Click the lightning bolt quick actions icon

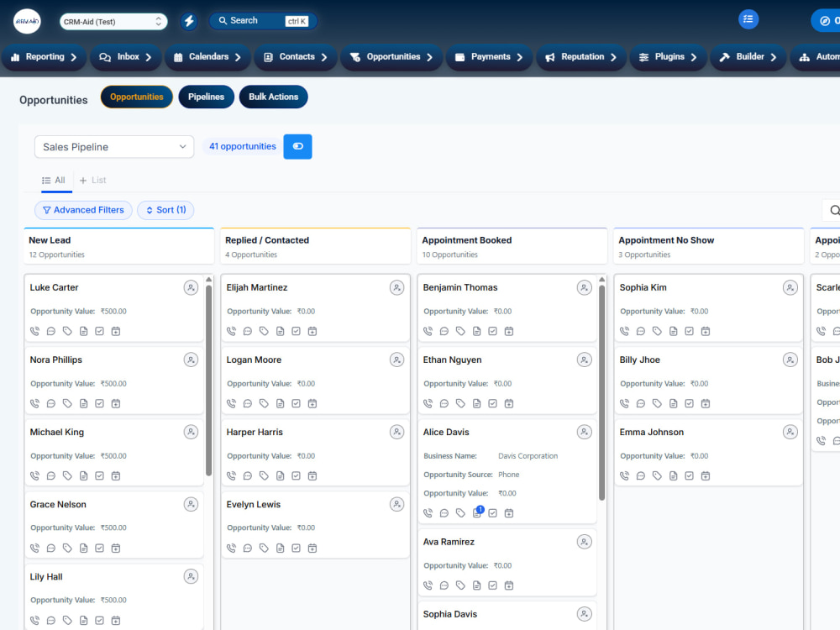(188, 22)
